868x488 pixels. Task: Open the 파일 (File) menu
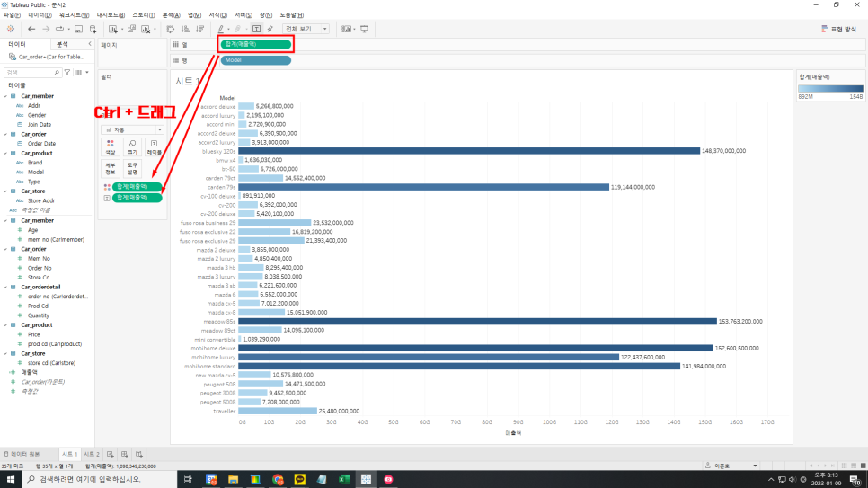12,15
